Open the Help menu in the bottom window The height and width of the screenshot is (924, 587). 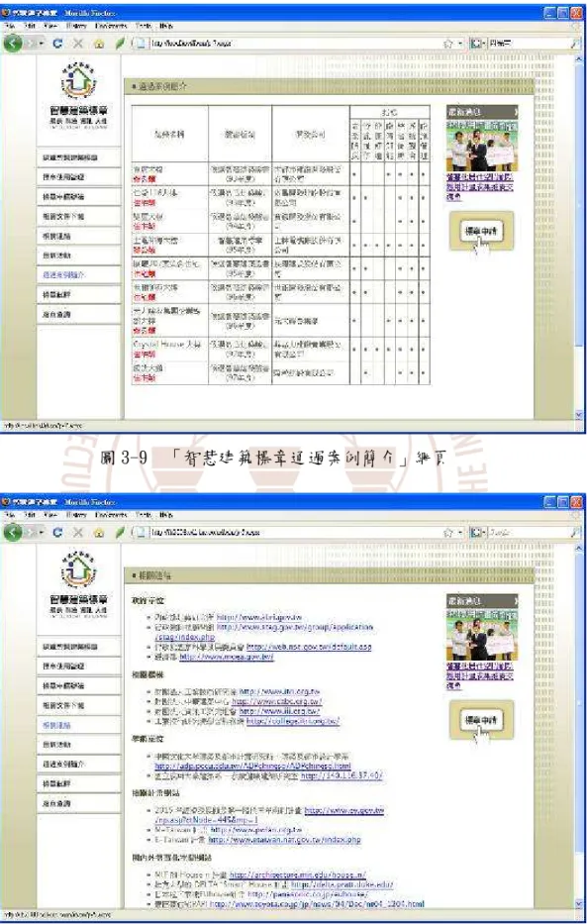(x=165, y=515)
